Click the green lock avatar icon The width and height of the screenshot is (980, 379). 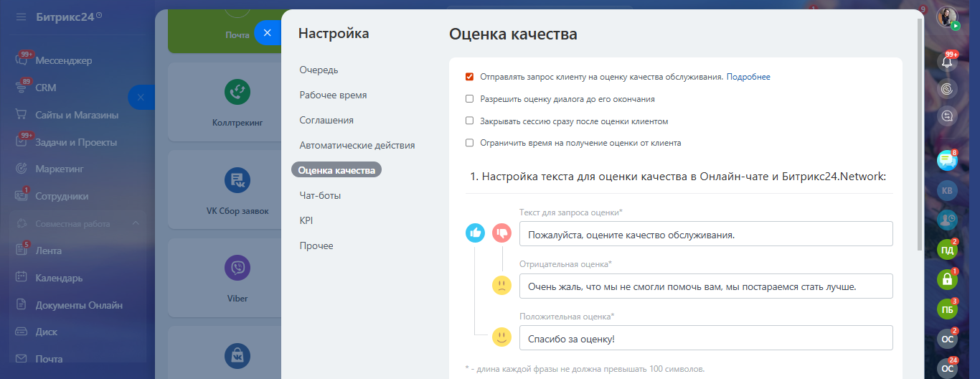tap(947, 279)
